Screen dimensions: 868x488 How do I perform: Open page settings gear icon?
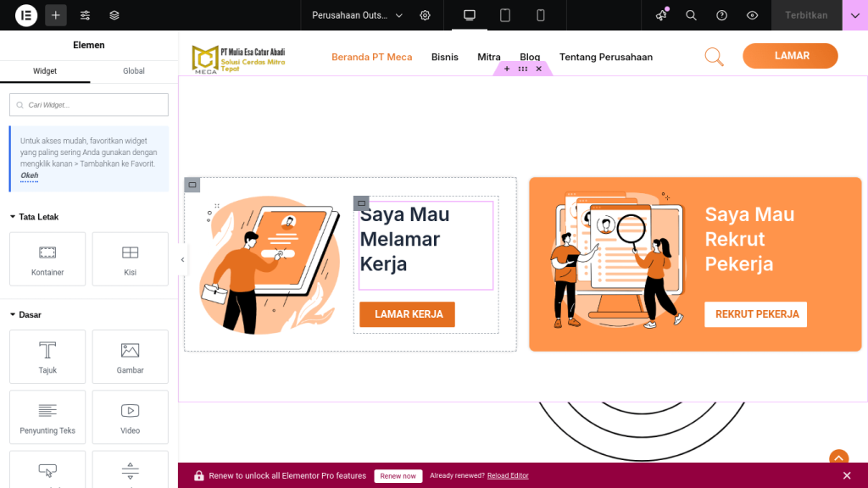[x=425, y=15]
